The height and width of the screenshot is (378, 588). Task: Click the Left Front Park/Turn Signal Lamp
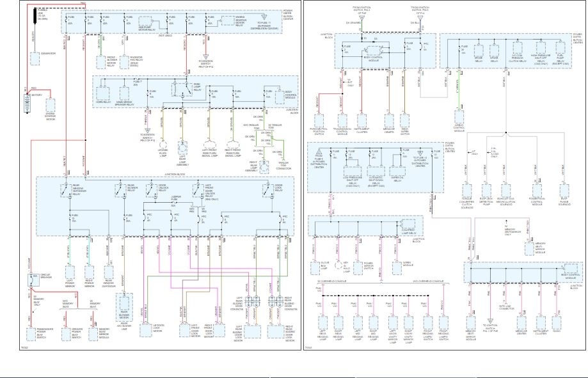(x=210, y=145)
